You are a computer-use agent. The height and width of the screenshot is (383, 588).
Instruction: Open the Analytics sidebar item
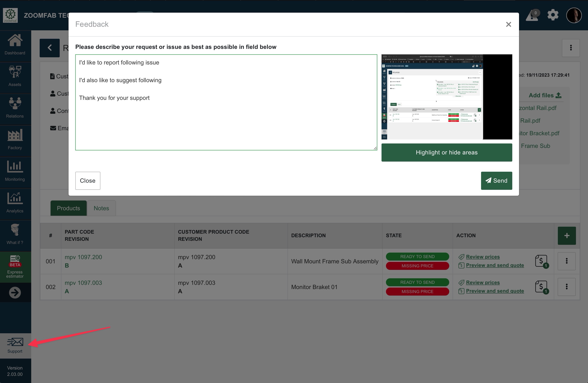(x=15, y=203)
